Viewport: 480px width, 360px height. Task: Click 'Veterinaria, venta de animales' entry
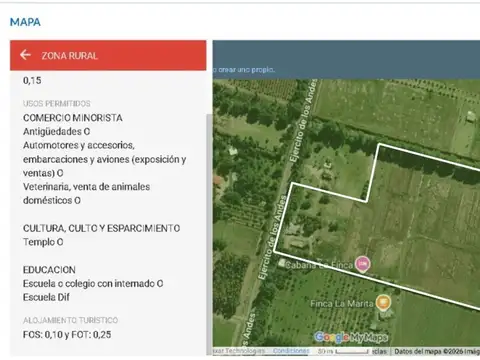[86, 193]
